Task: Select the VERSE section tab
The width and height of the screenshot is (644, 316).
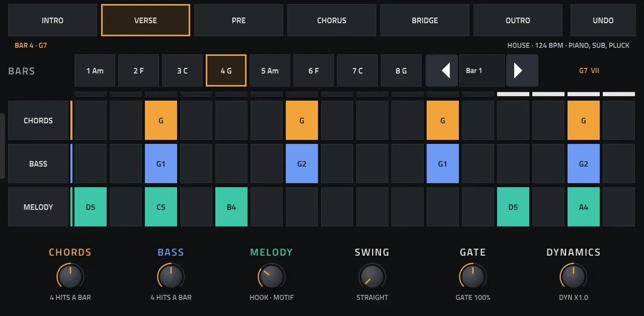Action: 145,20
